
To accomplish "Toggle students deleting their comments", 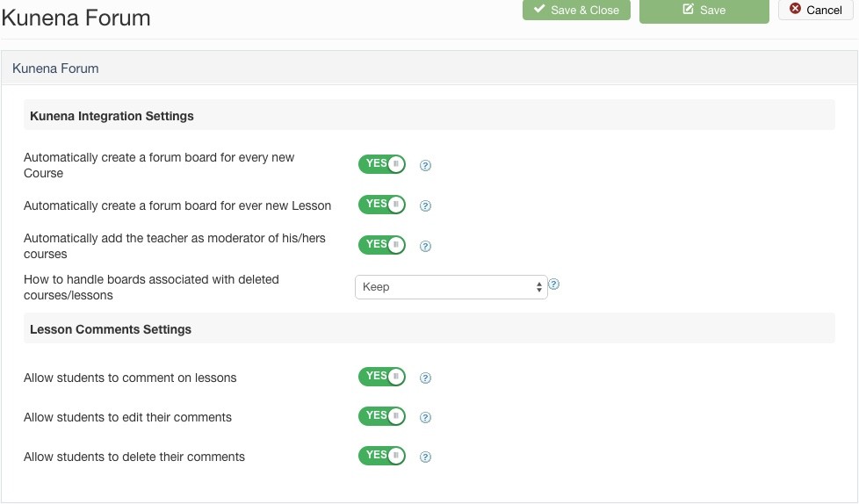I will (382, 456).
